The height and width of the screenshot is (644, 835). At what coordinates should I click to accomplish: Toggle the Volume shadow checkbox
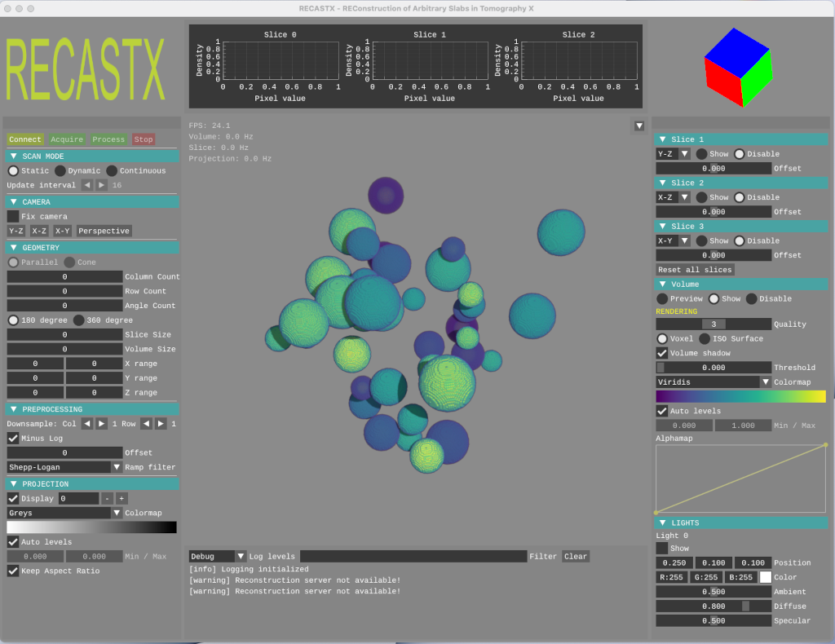point(662,353)
